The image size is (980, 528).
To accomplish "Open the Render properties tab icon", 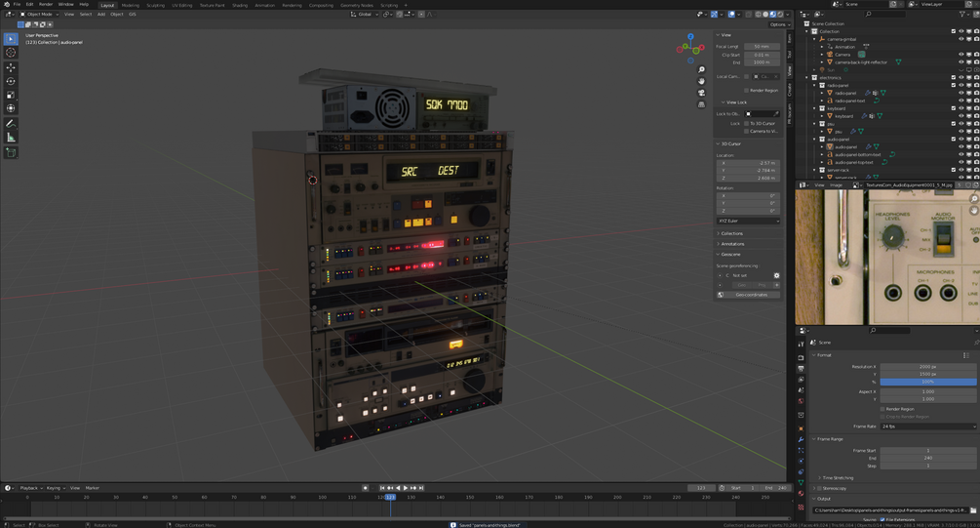I will point(801,357).
